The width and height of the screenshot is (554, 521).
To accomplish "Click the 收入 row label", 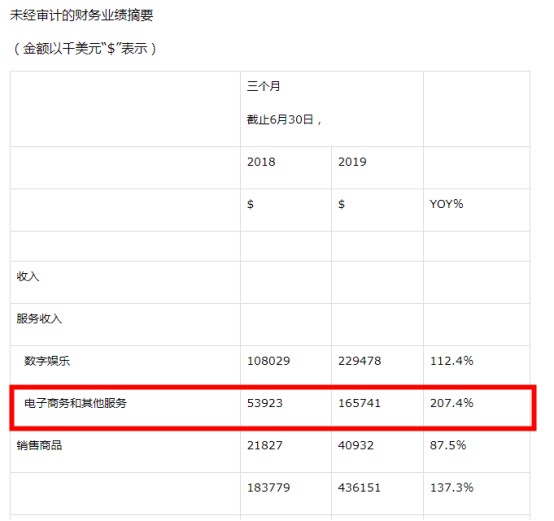I will click(x=28, y=276).
